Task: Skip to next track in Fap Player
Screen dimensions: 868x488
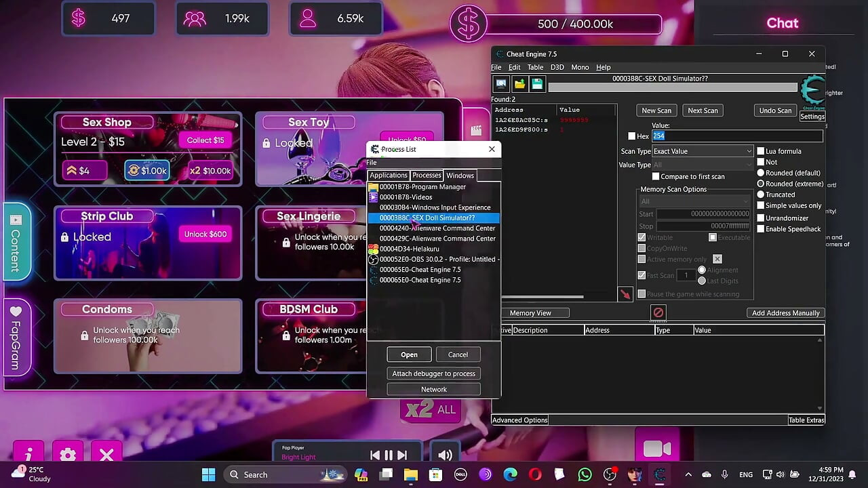Action: pos(402,455)
